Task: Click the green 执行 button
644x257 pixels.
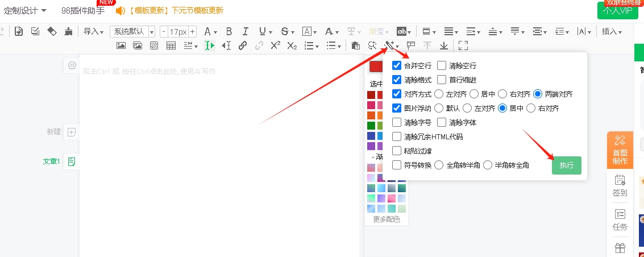Action: tap(566, 165)
